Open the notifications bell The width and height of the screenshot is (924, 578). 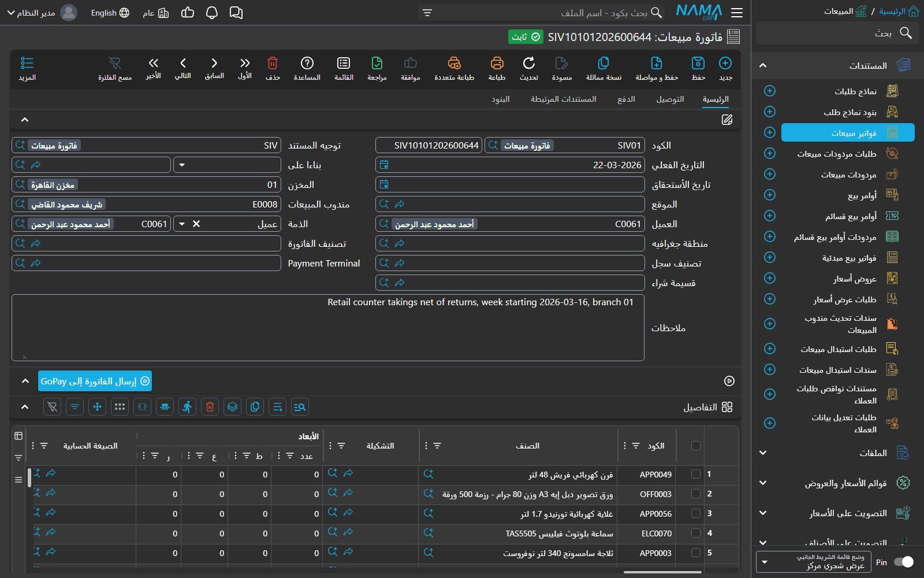coord(212,13)
